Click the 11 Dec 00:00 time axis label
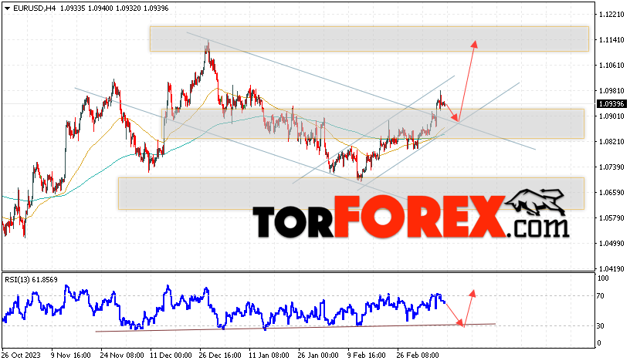The image size is (630, 364). [171, 356]
